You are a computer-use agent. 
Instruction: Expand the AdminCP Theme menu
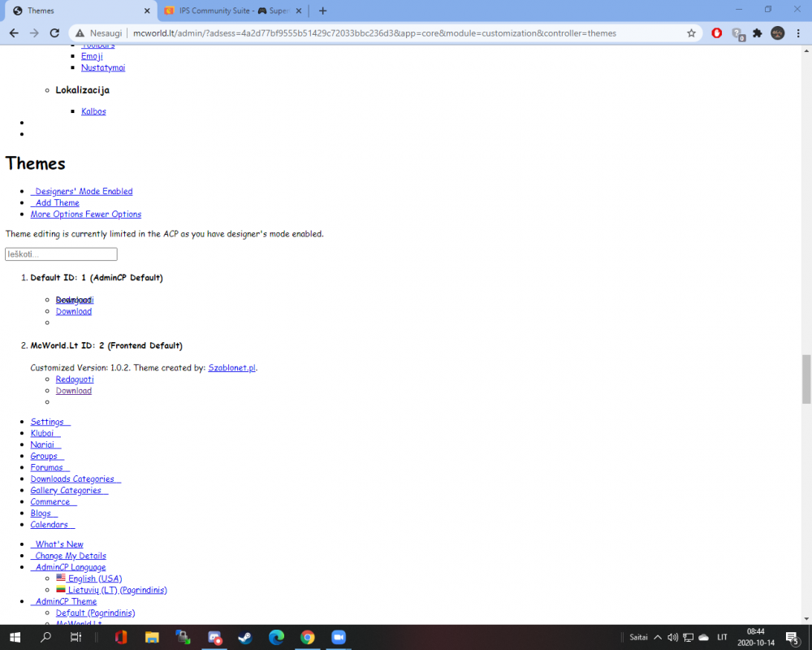point(63,600)
